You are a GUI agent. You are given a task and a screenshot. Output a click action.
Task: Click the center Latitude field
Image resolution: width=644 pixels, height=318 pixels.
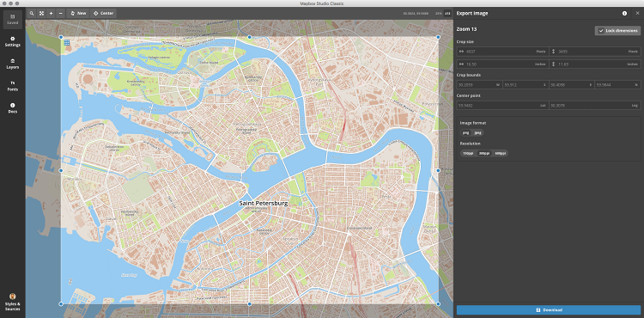[x=502, y=105]
